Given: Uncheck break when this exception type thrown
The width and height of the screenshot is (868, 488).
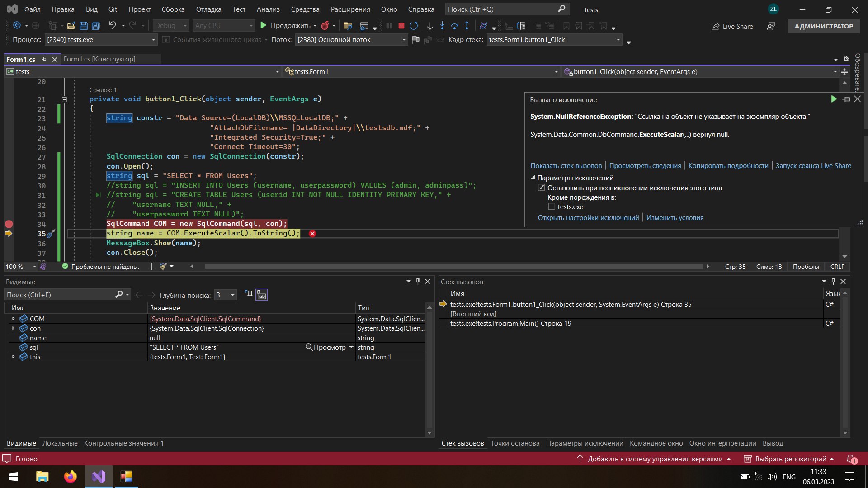Looking at the screenshot, I should coord(541,188).
